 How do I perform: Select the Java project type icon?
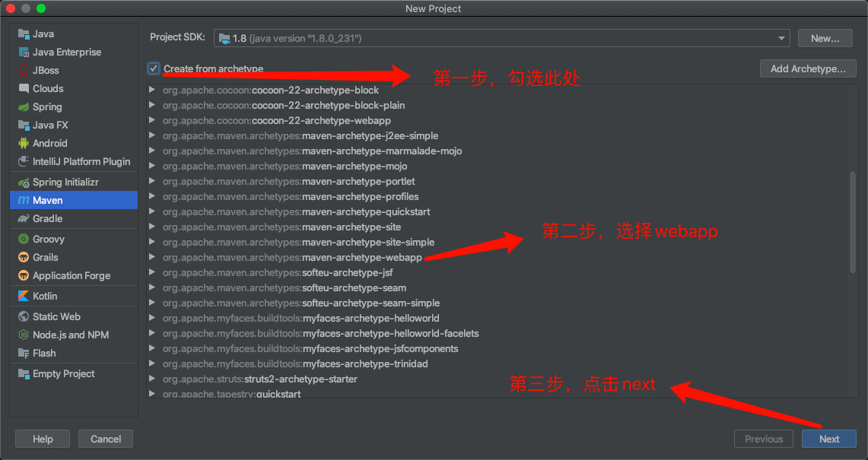tap(24, 33)
